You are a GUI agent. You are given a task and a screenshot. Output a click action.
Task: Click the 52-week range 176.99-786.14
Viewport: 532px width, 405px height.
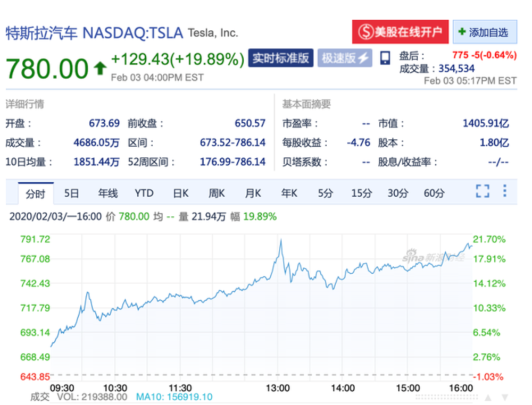click(232, 162)
